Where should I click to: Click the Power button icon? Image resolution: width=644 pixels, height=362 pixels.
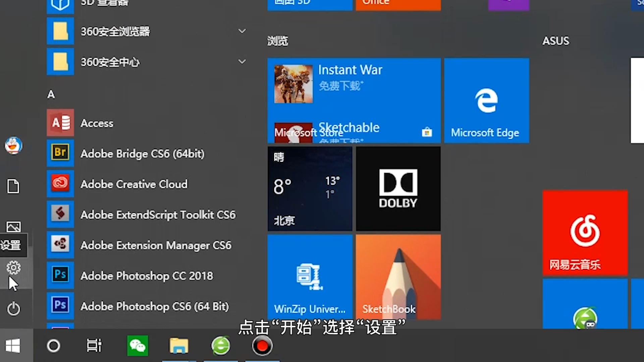pyautogui.click(x=13, y=309)
